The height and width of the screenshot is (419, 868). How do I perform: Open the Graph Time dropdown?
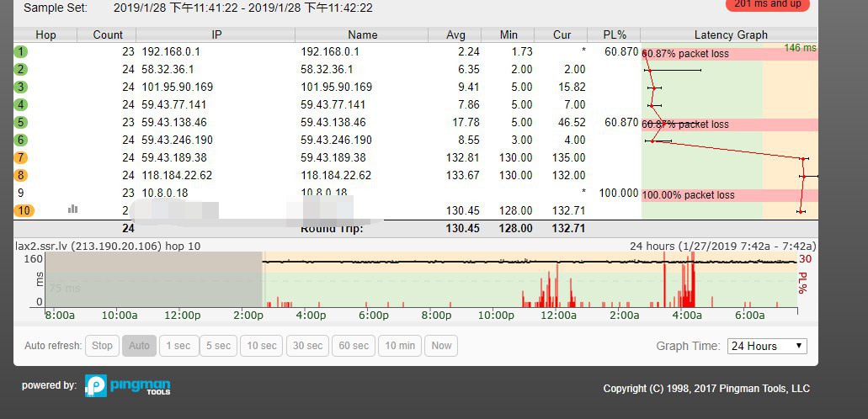(x=766, y=346)
